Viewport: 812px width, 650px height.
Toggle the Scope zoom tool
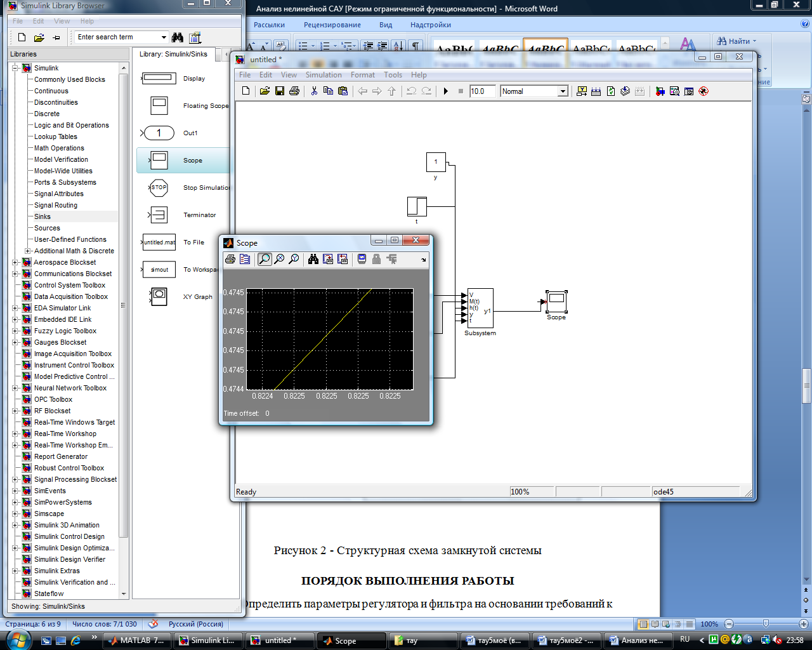(265, 259)
